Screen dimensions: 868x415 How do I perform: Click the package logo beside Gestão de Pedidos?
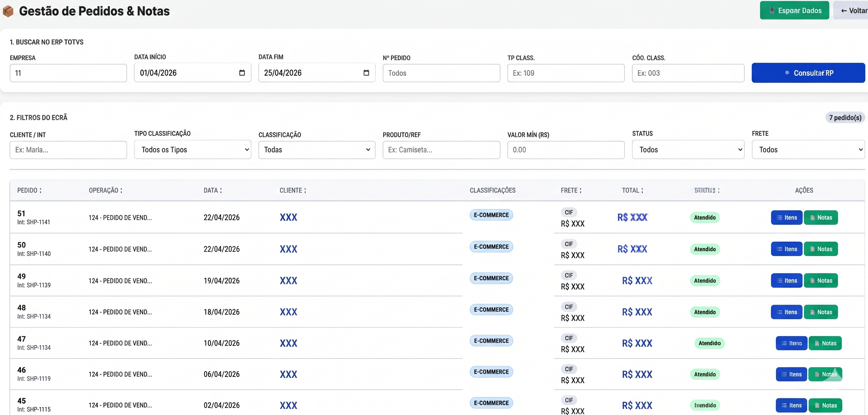8,11
